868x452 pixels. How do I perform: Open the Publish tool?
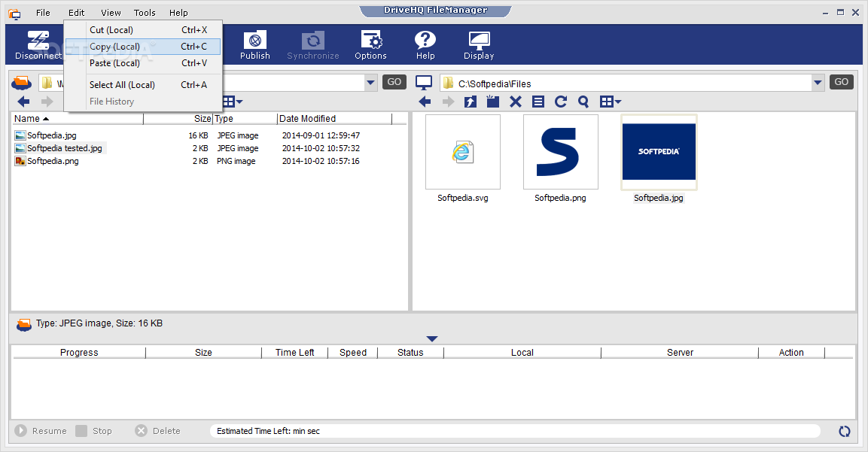click(254, 45)
